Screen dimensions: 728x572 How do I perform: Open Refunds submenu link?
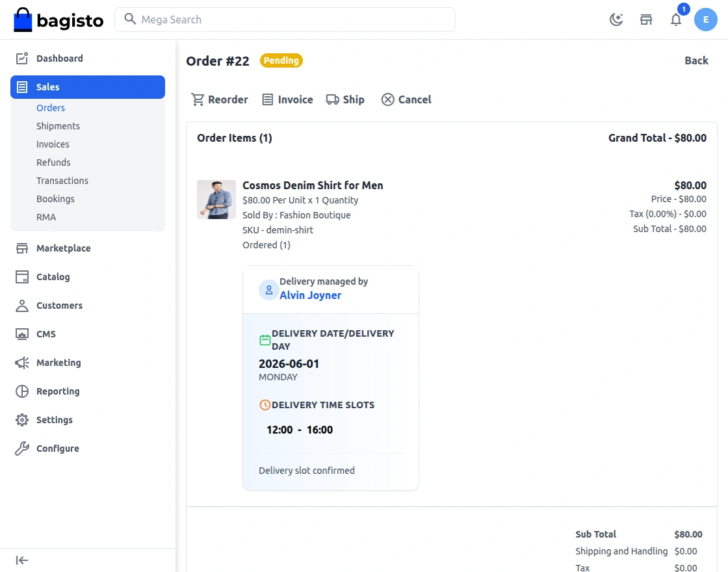click(53, 162)
